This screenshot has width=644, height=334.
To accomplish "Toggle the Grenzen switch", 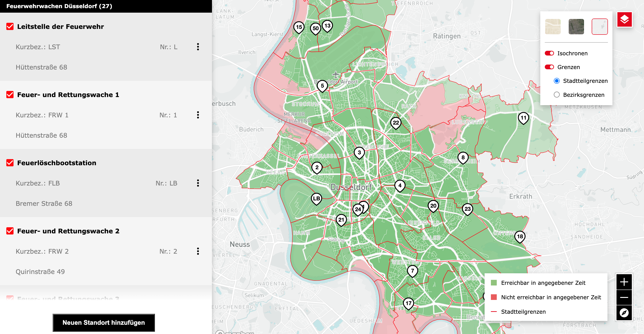I will coord(549,67).
